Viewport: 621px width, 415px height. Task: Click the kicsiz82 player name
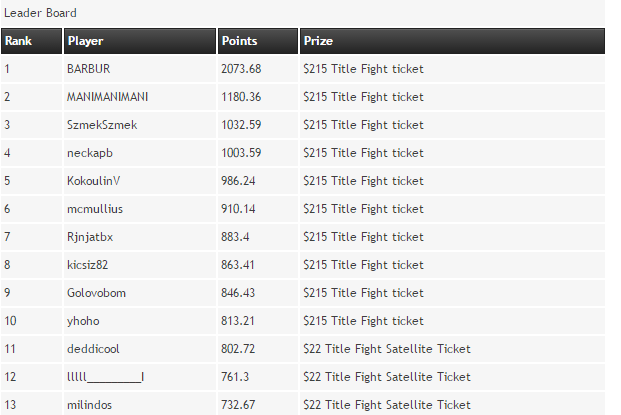(x=87, y=265)
